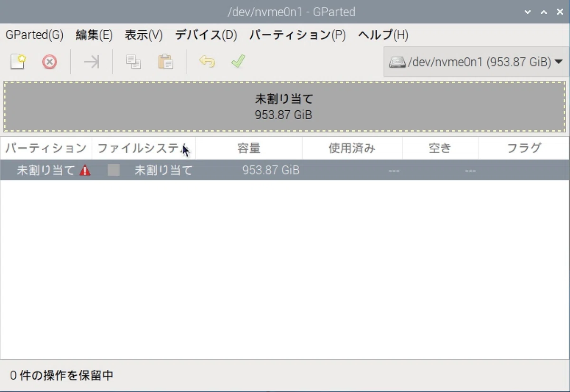Open the GParted(G) menu
The width and height of the screenshot is (570, 392).
(35, 35)
